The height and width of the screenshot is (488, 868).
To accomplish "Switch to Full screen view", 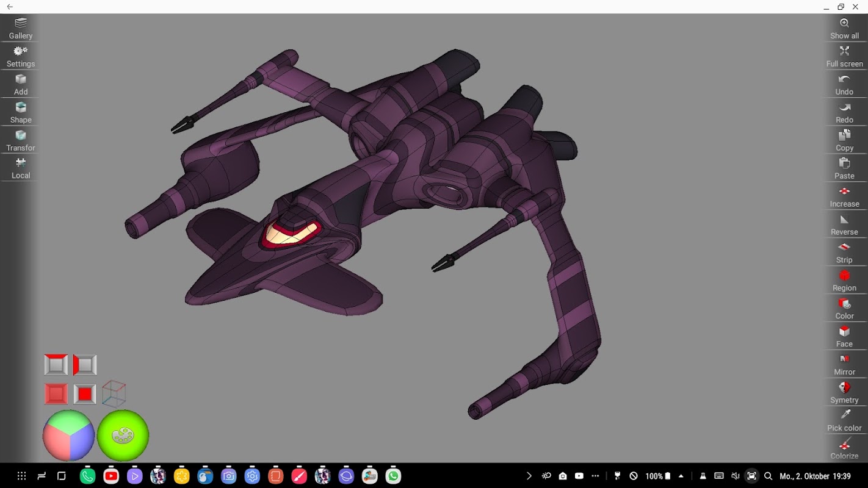I will click(x=844, y=56).
